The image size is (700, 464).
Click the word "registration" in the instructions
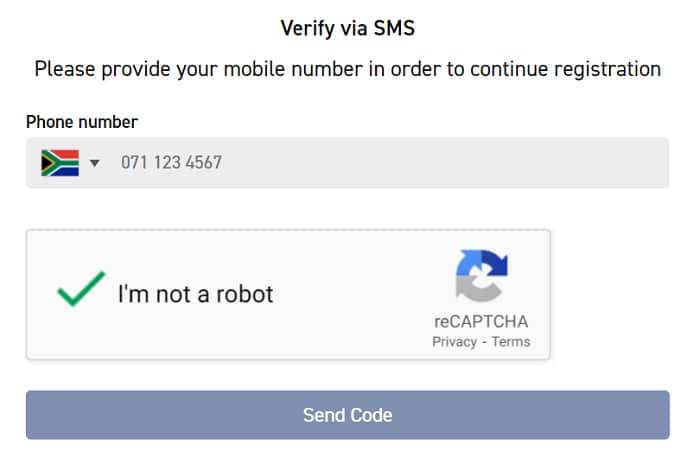click(x=608, y=69)
